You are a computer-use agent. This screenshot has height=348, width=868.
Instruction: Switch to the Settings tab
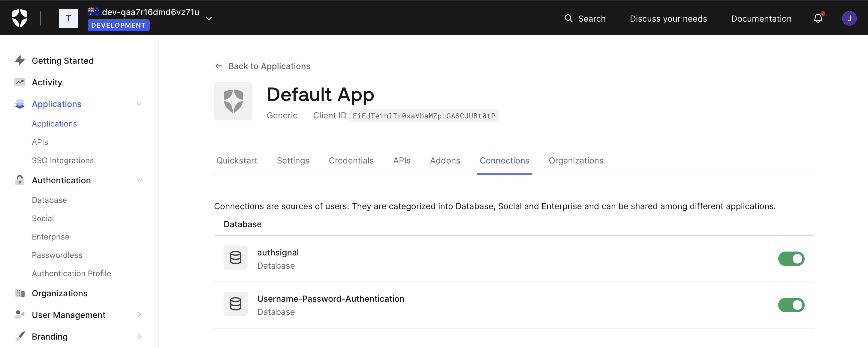pos(293,161)
